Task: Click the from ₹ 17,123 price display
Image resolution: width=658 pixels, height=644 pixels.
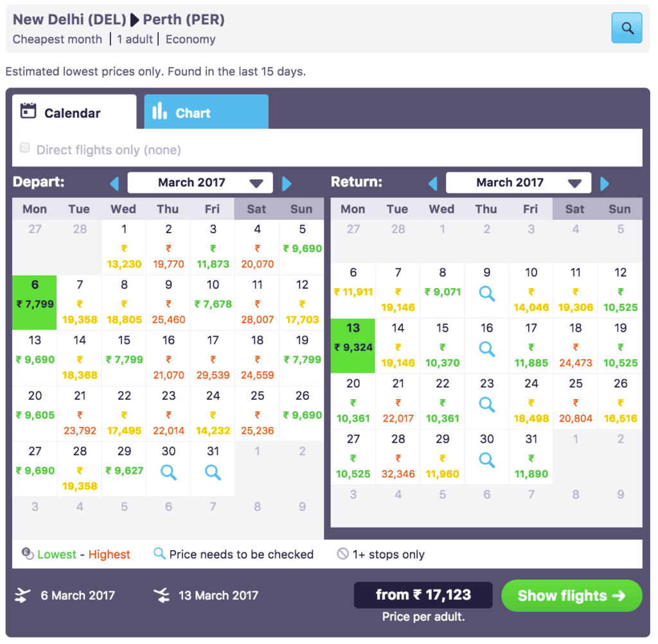Action: tap(422, 595)
